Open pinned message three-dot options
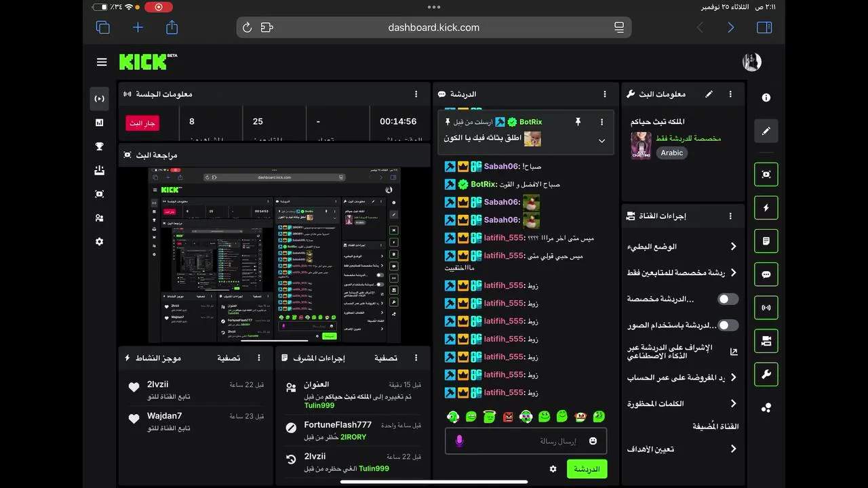Screen dimensions: 868x488 (601, 122)
